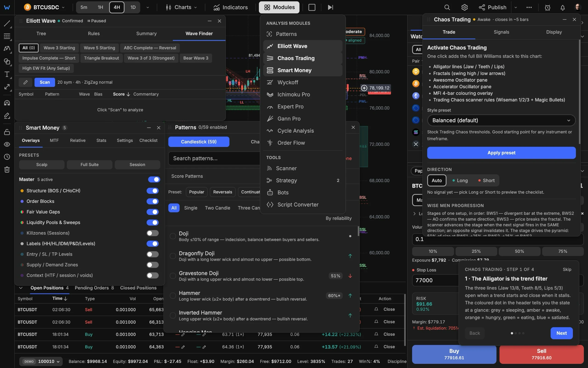Image resolution: width=588 pixels, height=368 pixels.
Task: Click the trash delete drawings icon
Action: point(7,170)
